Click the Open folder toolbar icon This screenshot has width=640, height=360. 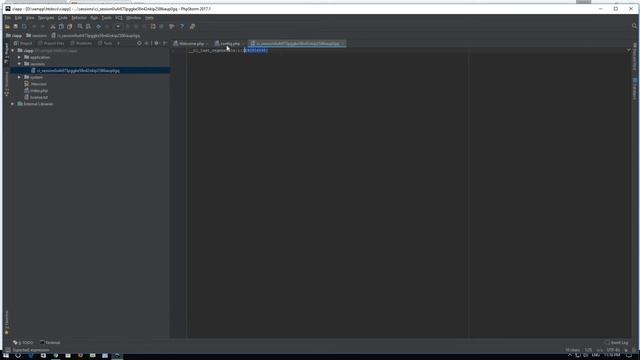7,27
